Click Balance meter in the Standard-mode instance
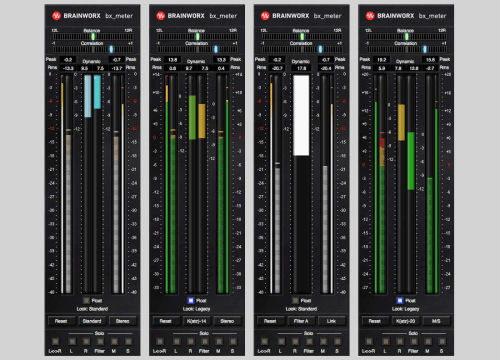Viewport: 500px width, 360px height. (92, 36)
